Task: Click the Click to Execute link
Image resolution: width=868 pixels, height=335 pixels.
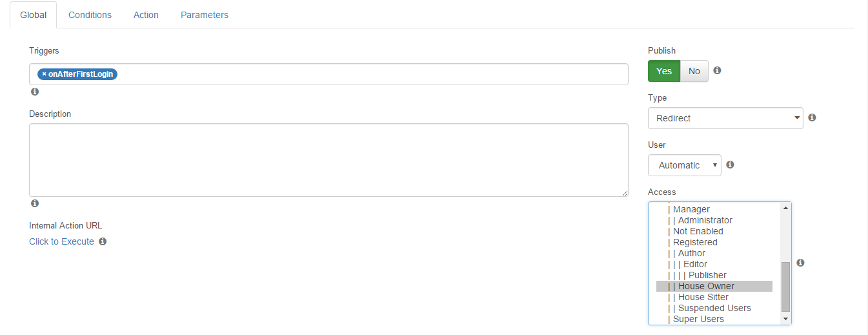Action: 61,241
